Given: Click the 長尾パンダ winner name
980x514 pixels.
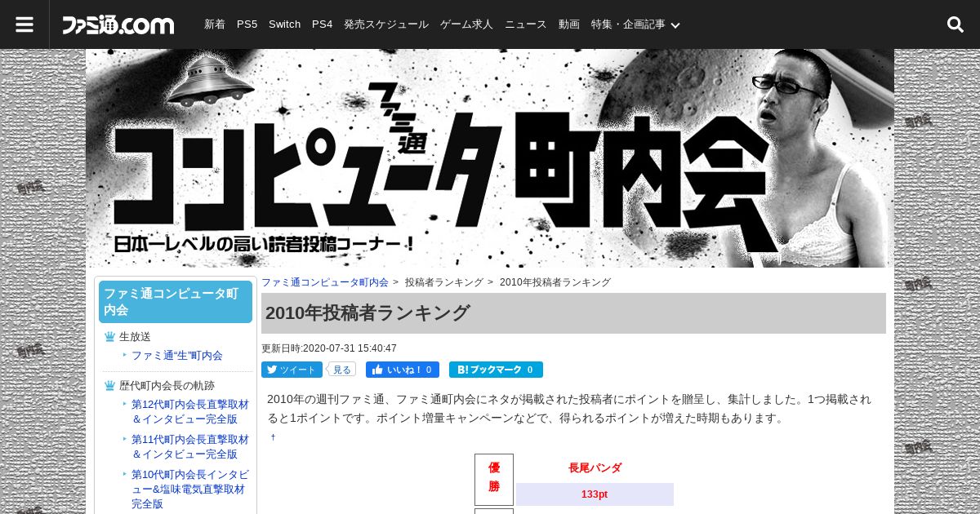Looking at the screenshot, I should pyautogui.click(x=595, y=468).
